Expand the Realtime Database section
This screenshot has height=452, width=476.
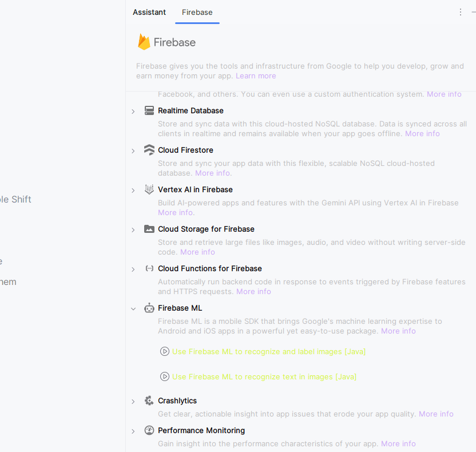133,111
